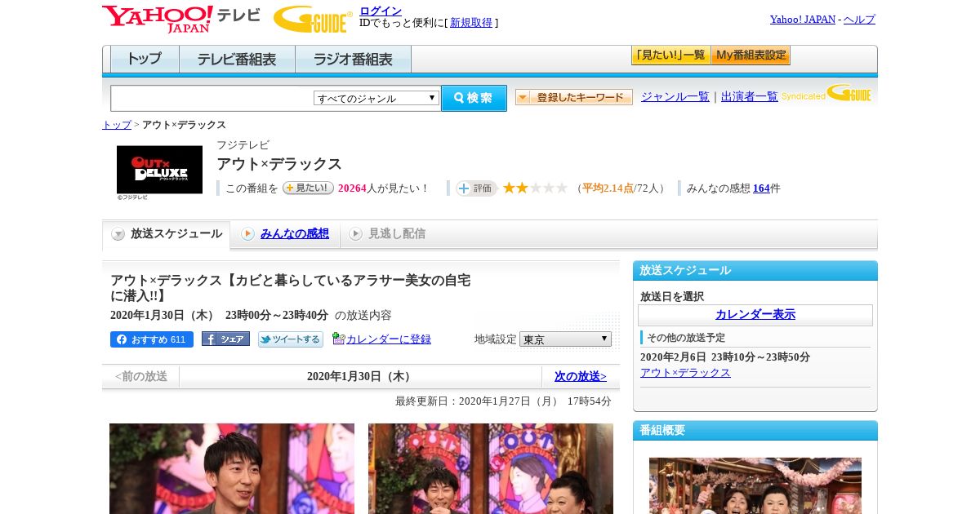Click the G-GUIDE logo in header
The width and height of the screenshot is (980, 514).
(313, 19)
